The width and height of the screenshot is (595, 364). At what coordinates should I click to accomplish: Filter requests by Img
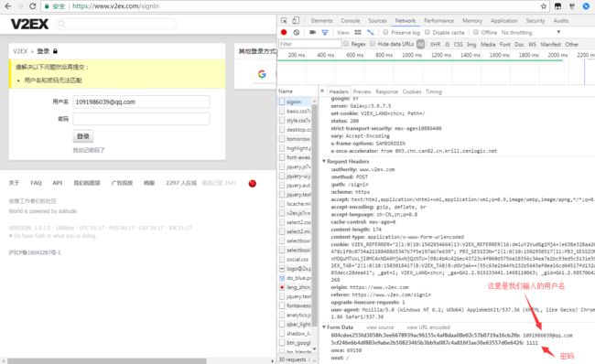(471, 45)
